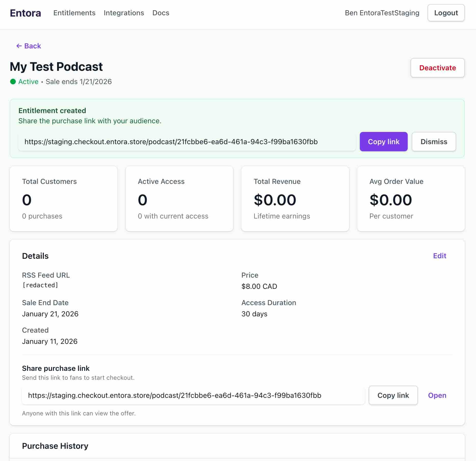Copy link in Share purchase link section
Screen dimensions: 476x461
point(393,395)
